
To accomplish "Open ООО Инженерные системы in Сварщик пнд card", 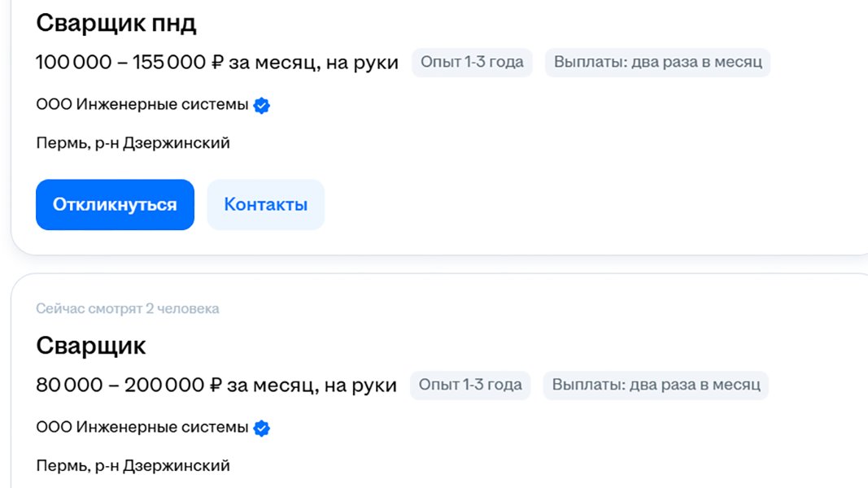I will point(142,105).
